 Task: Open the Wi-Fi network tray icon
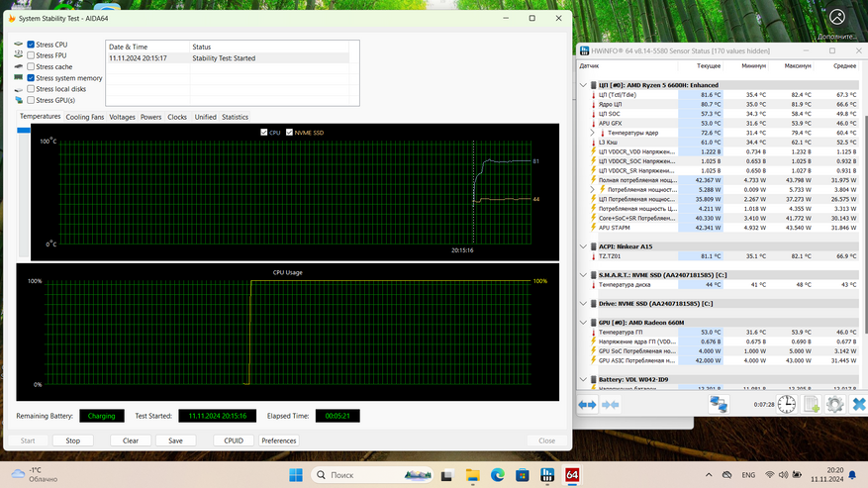tap(769, 475)
